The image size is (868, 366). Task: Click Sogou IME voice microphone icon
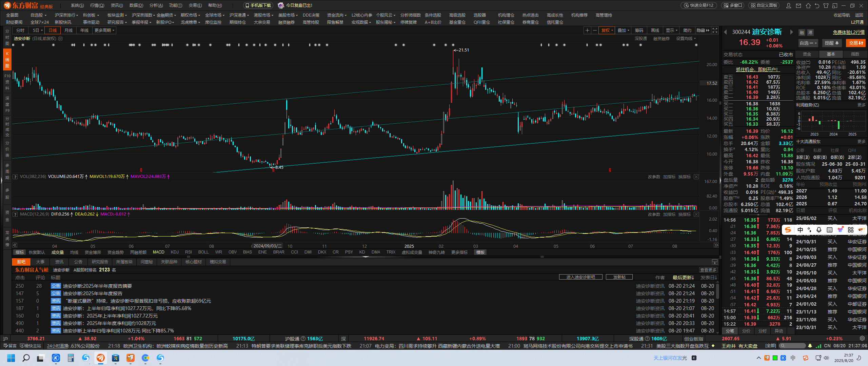[819, 230]
